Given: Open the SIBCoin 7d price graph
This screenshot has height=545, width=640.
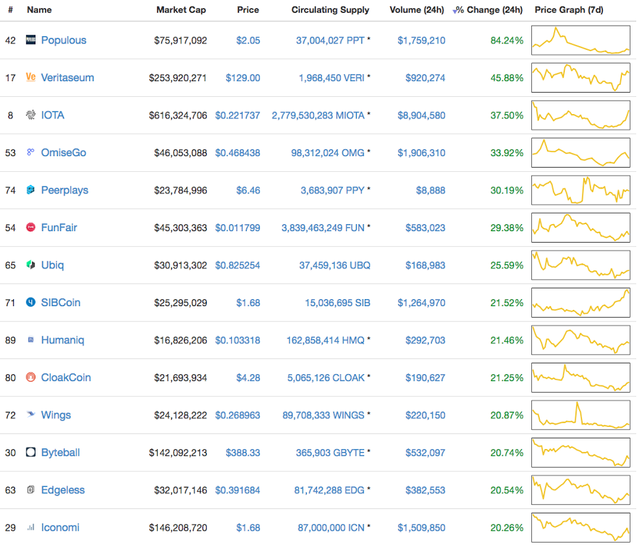Looking at the screenshot, I should coord(580,303).
